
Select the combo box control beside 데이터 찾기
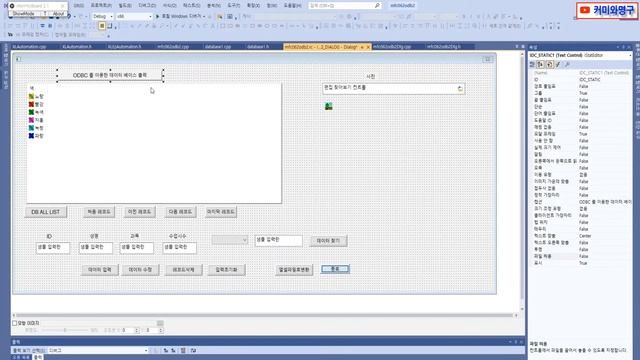tap(229, 240)
